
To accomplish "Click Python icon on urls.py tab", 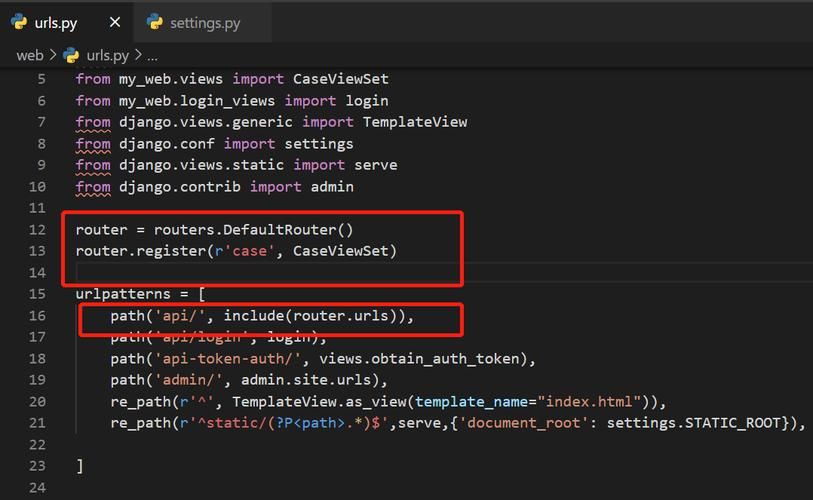I will pos(19,22).
